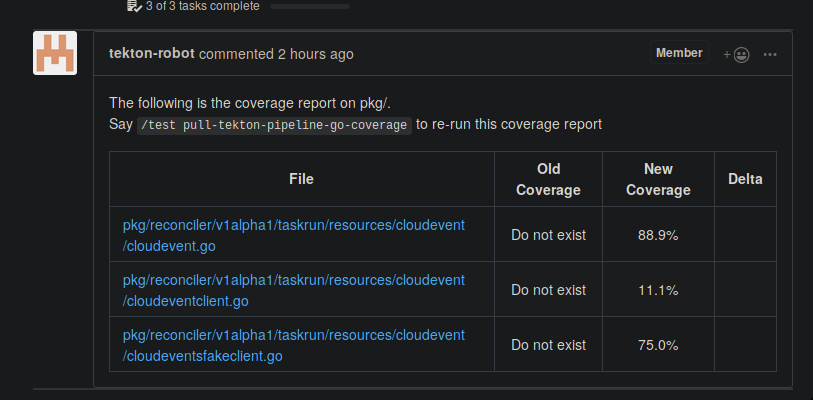
Task: Click 'Do not exist' in cloudeventsfakeclient.go row
Action: (549, 345)
